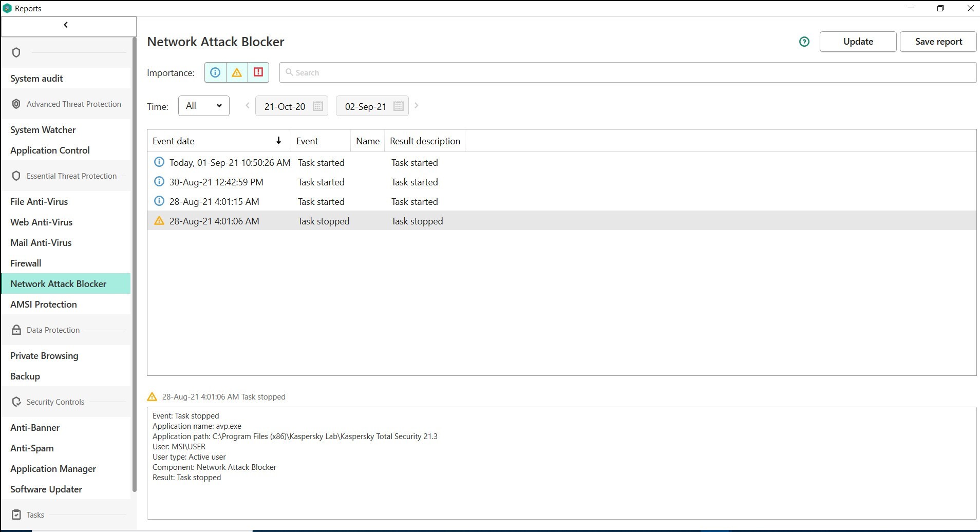Image resolution: width=980 pixels, height=532 pixels.
Task: Sort by Event date column arrow
Action: coord(278,140)
